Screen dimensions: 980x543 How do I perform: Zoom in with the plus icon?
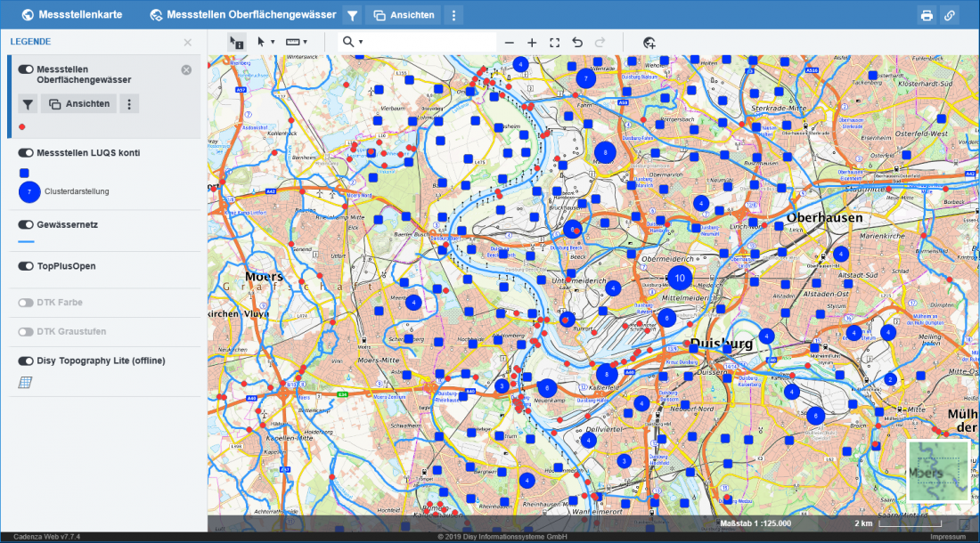pos(532,42)
